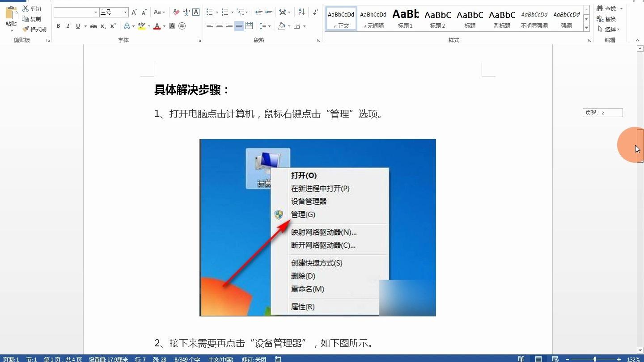Viewport: 644px width, 362px height.
Task: Click the Sort A-Z icon
Action: (x=301, y=12)
